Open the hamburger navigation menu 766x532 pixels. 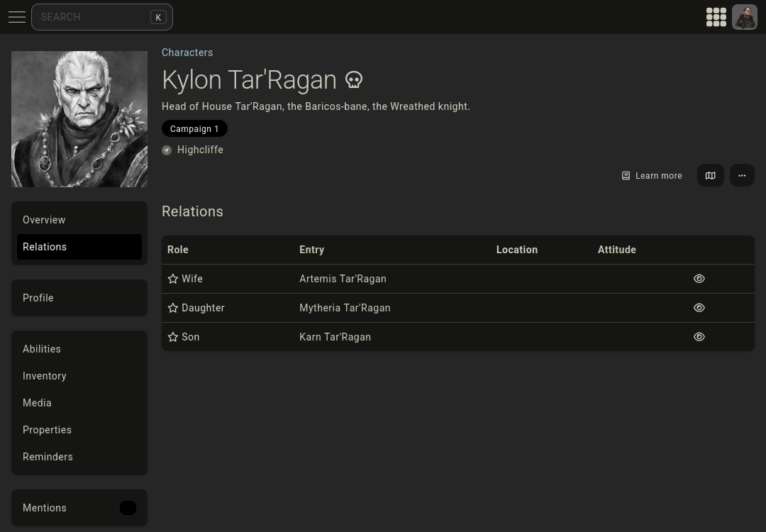click(x=17, y=17)
